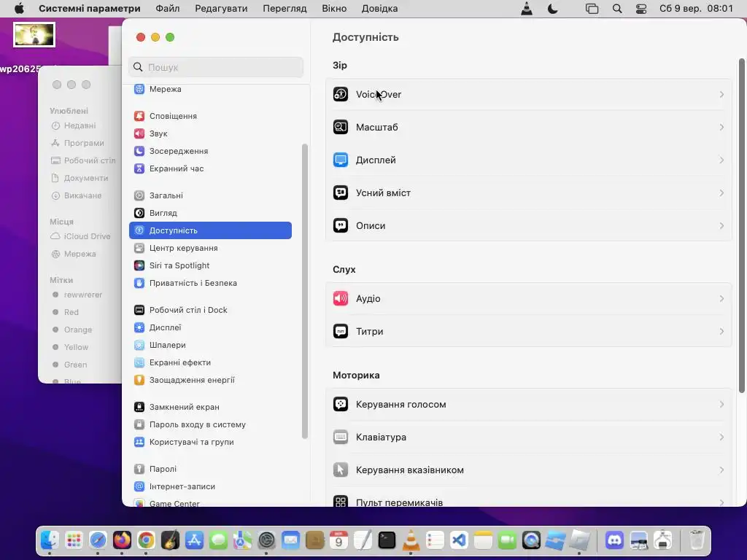
Task: Select Екранний час in sidebar
Action: pyautogui.click(x=210, y=168)
